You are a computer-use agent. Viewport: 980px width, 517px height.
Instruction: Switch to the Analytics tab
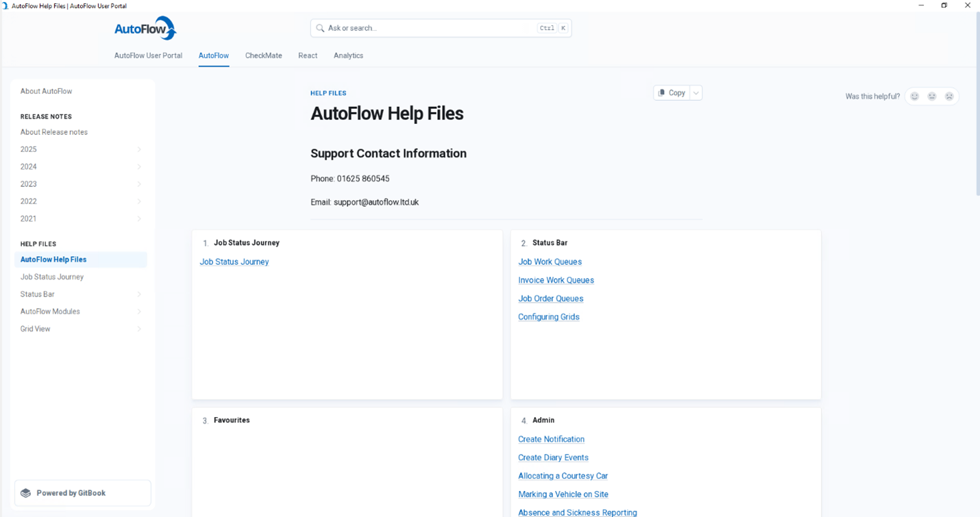pyautogui.click(x=348, y=55)
